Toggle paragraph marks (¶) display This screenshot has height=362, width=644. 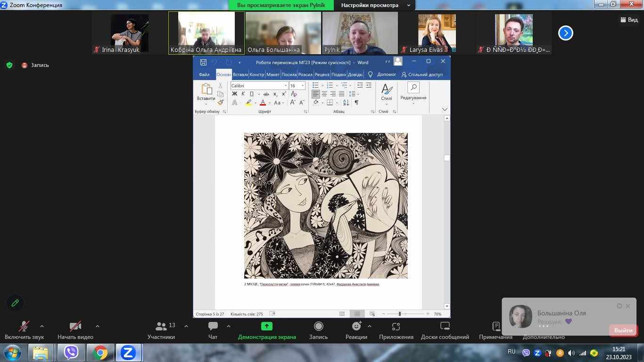[x=356, y=102]
